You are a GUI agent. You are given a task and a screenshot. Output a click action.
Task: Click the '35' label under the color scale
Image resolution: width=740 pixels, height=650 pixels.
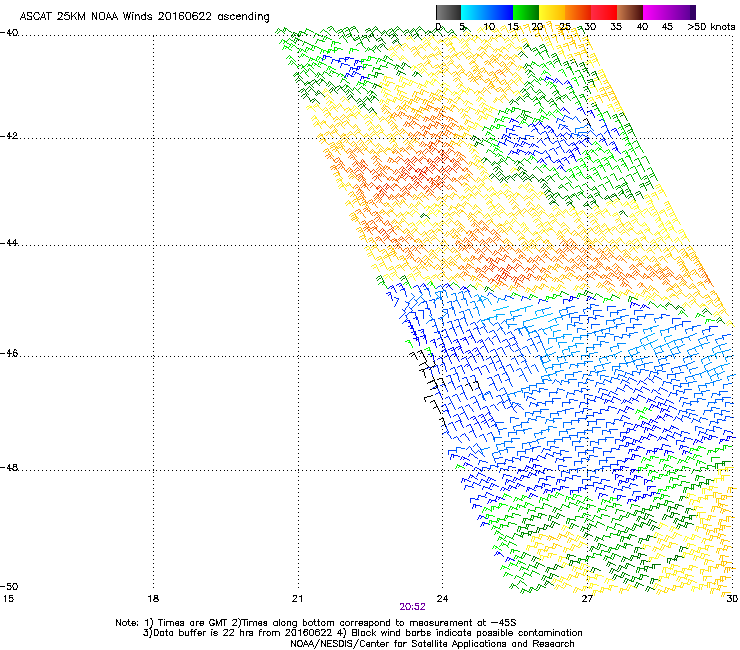click(x=616, y=27)
